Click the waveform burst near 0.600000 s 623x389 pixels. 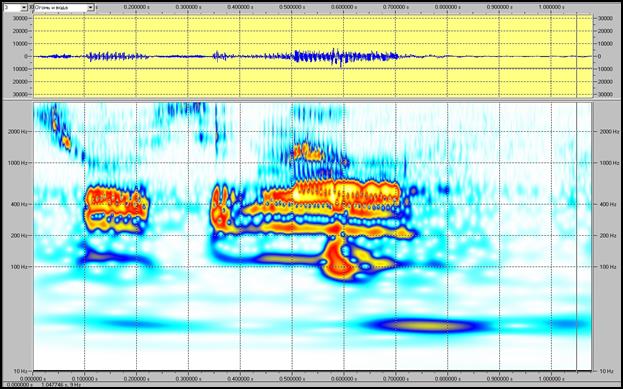tap(340, 57)
